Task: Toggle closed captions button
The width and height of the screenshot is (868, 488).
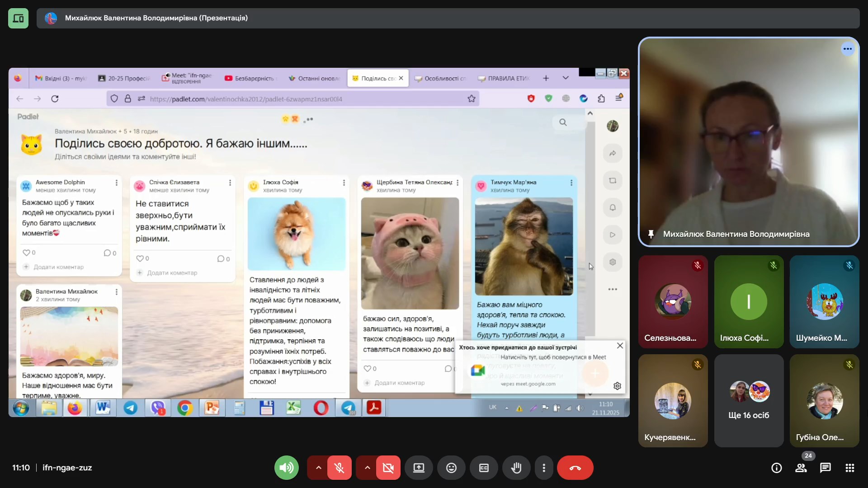Action: (484, 468)
